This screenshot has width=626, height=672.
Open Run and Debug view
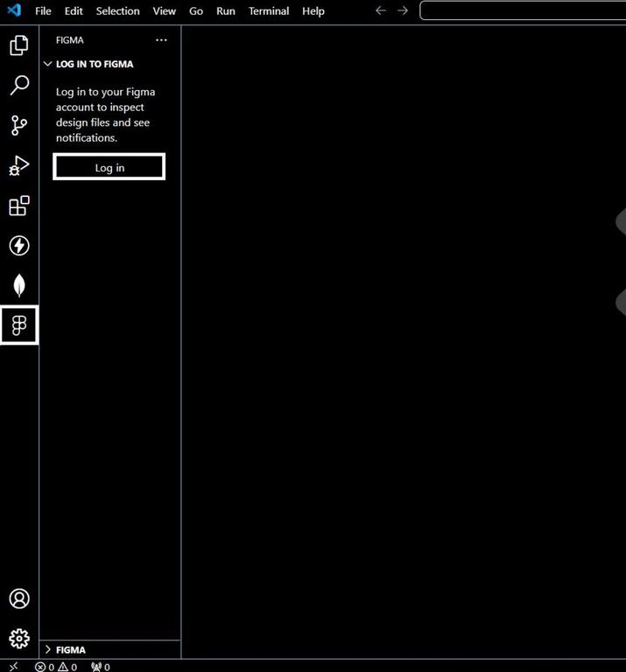[19, 166]
